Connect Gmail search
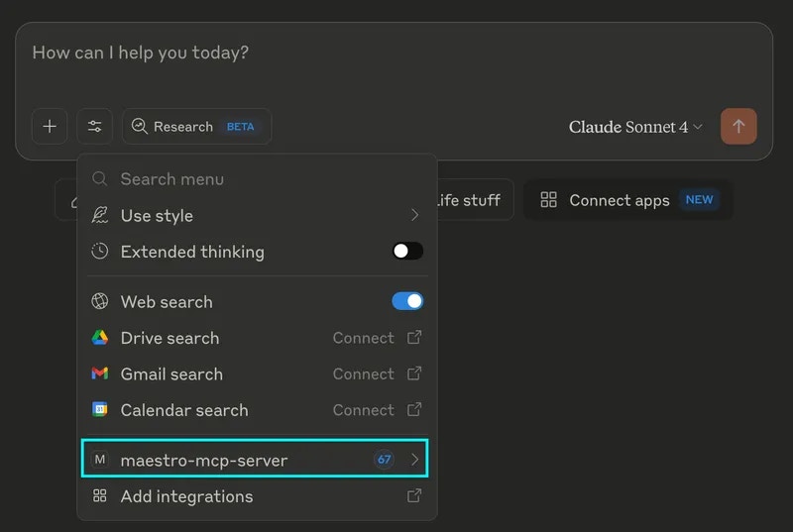Image resolution: width=793 pixels, height=532 pixels. click(x=364, y=374)
